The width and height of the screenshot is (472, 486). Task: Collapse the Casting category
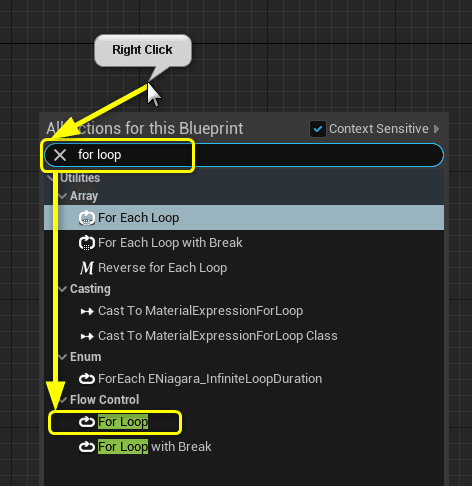(x=62, y=289)
